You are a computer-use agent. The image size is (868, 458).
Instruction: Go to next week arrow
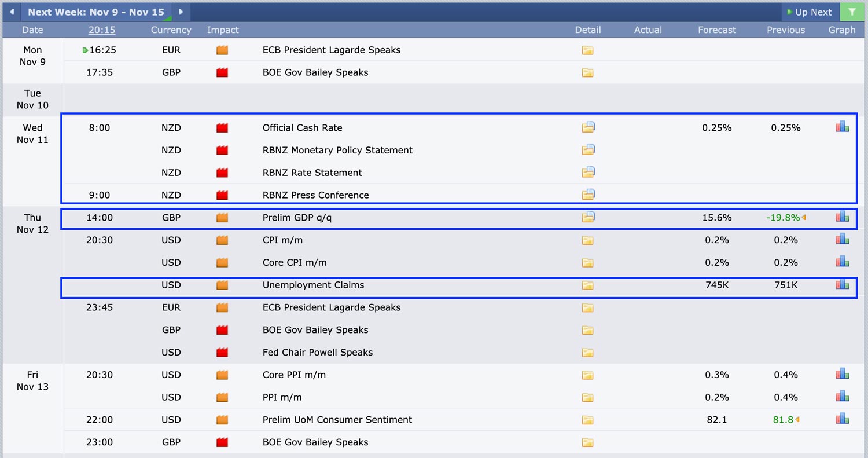[x=181, y=12]
